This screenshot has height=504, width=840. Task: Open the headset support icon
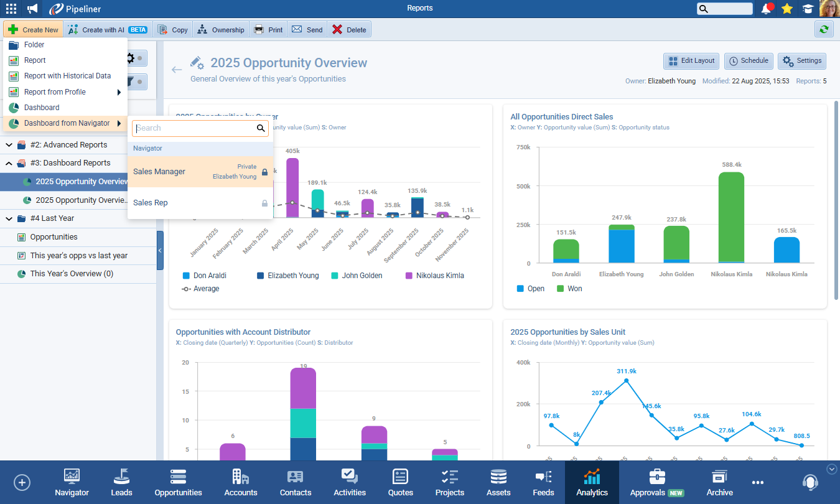pos(810,482)
